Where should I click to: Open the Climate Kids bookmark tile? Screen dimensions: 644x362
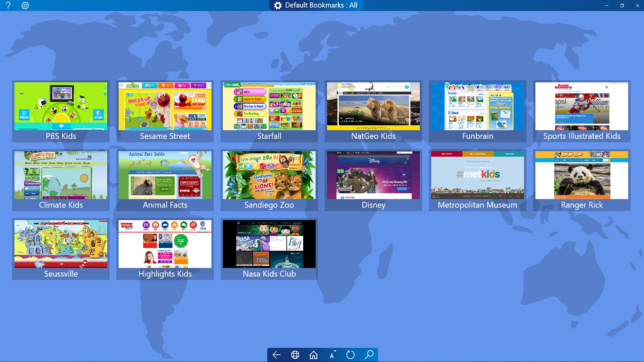click(x=61, y=180)
